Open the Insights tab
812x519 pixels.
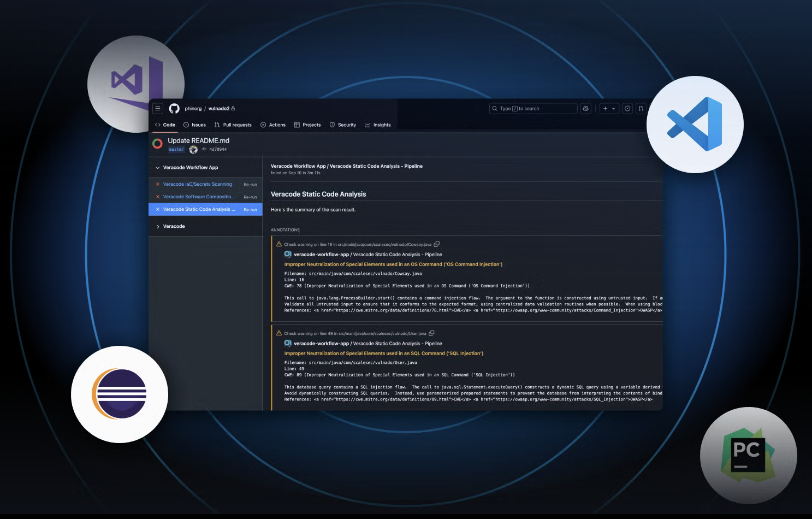click(x=378, y=125)
